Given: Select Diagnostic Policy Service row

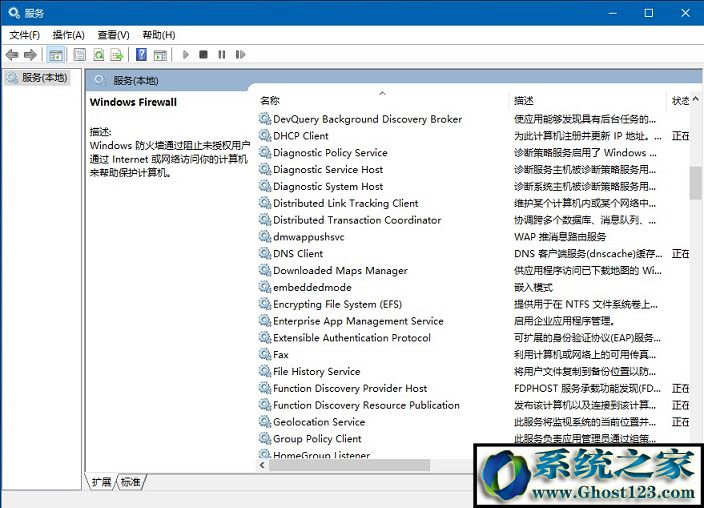Looking at the screenshot, I should click(330, 153).
